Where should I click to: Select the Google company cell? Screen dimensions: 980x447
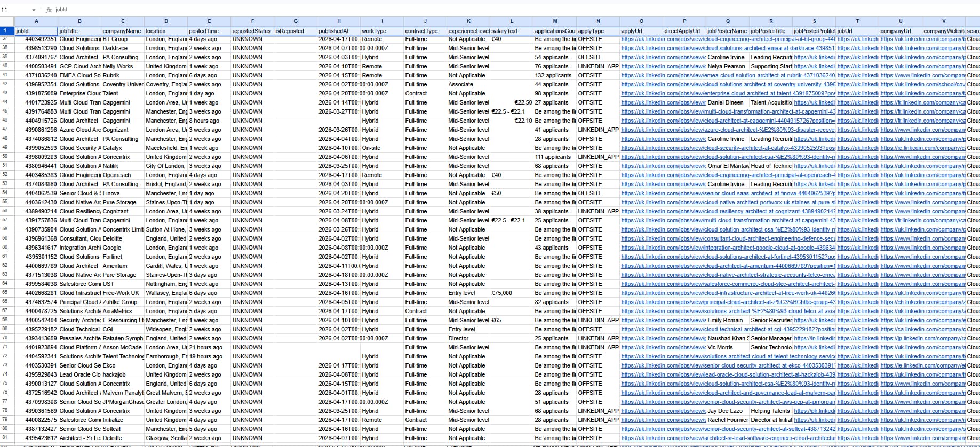[x=123, y=248]
